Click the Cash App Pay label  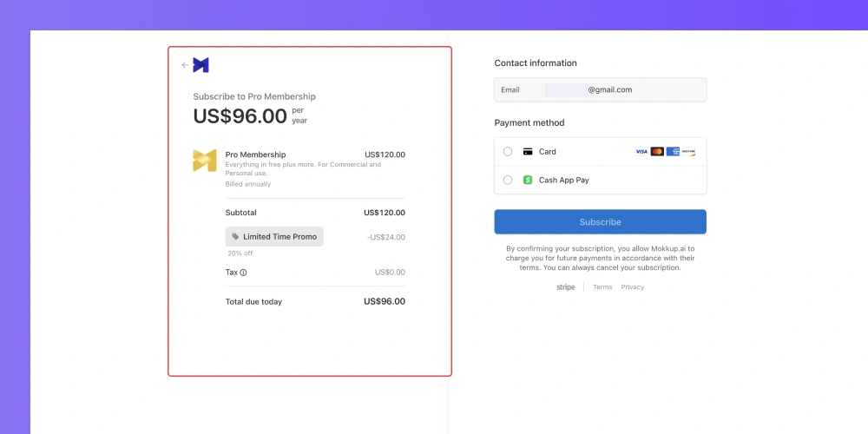[x=564, y=180]
